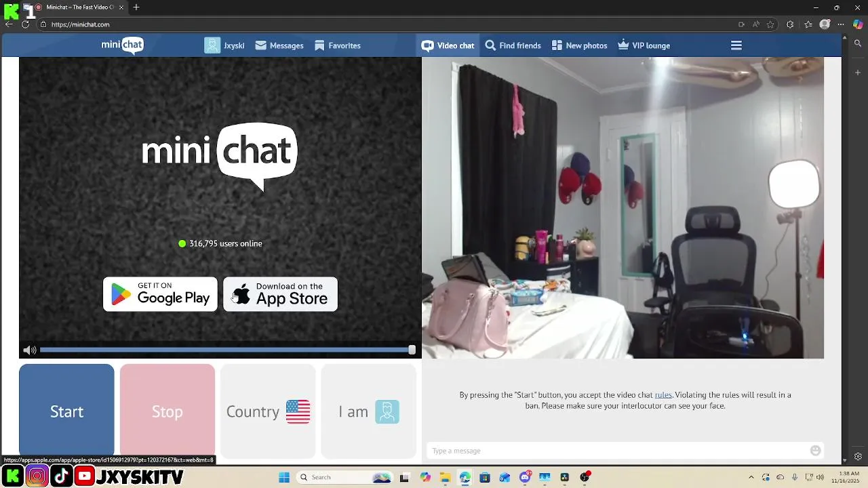Show hidden system tray icons chevron
The width and height of the screenshot is (868, 488).
click(x=751, y=477)
